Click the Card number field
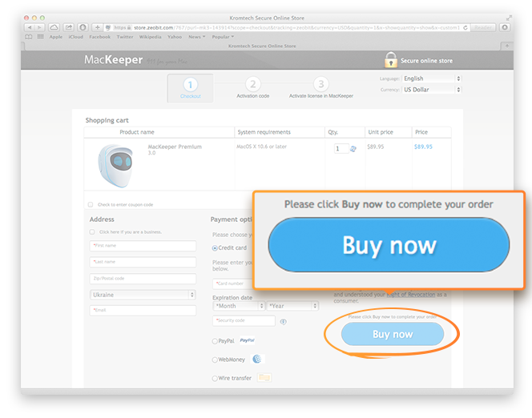This screenshot has width=532, height=418. [x=233, y=283]
